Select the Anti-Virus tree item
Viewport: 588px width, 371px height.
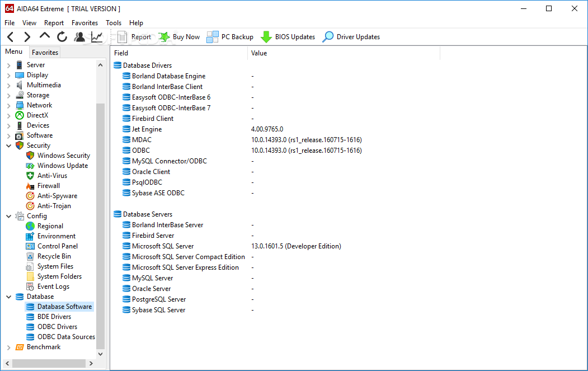tap(46, 176)
